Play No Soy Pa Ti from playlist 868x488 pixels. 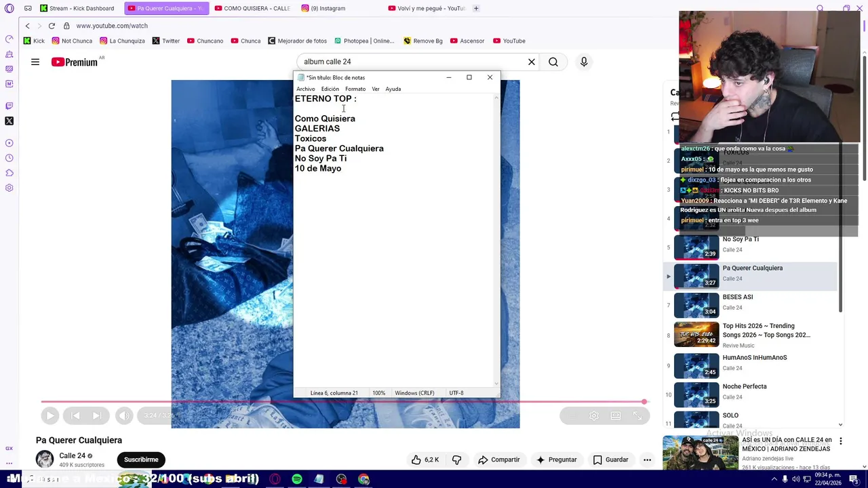pyautogui.click(x=751, y=247)
